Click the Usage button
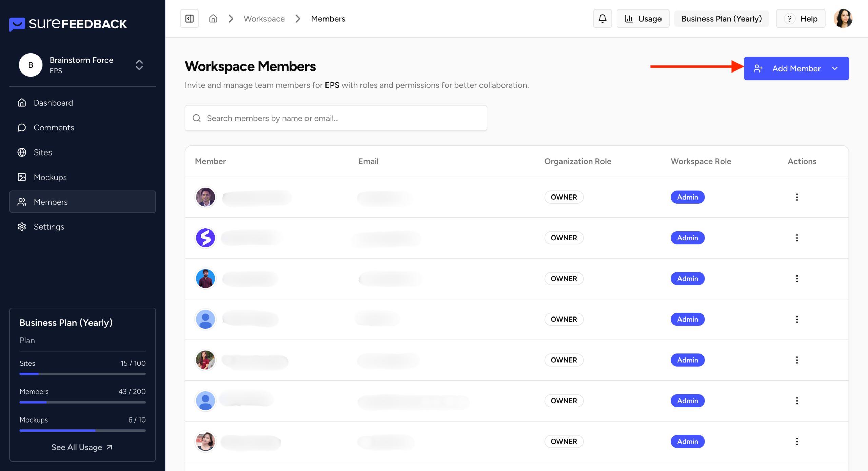This screenshot has width=868, height=471. pos(643,19)
